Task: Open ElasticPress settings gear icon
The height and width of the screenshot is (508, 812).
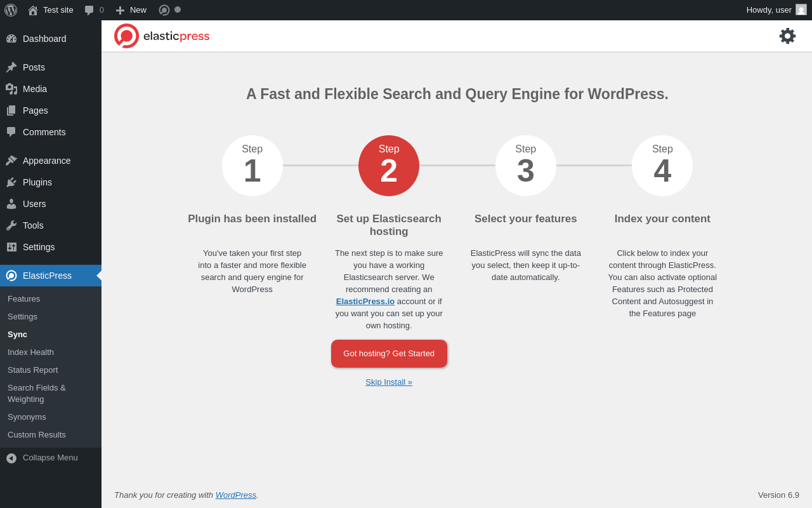Action: [x=787, y=36]
